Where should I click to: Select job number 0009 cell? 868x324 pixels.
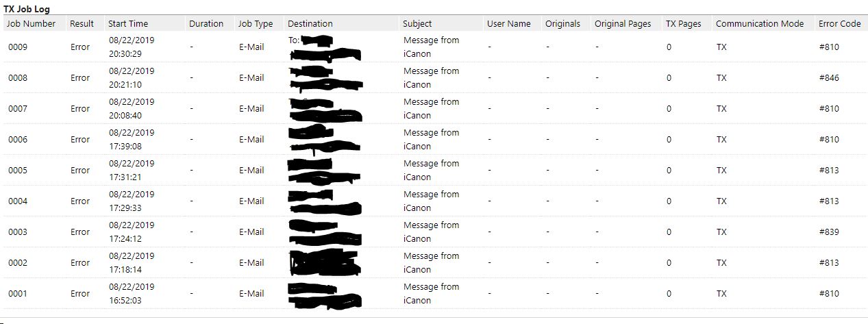tap(18, 47)
